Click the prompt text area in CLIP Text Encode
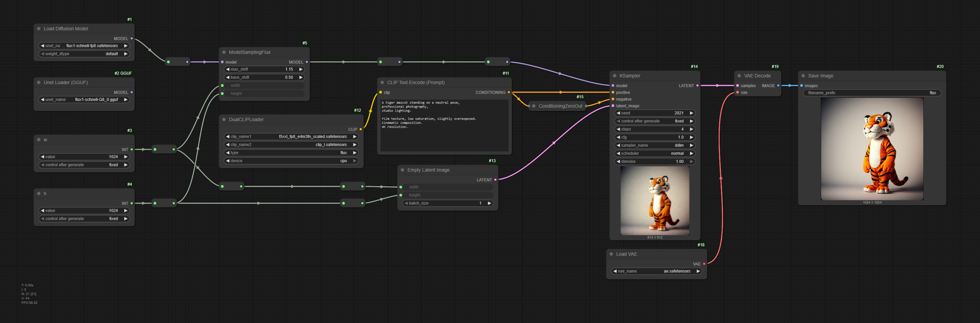The width and height of the screenshot is (980, 323). point(444,126)
